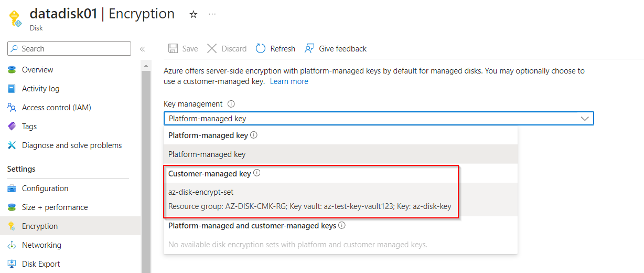Click the Disk Export icon

click(12, 264)
